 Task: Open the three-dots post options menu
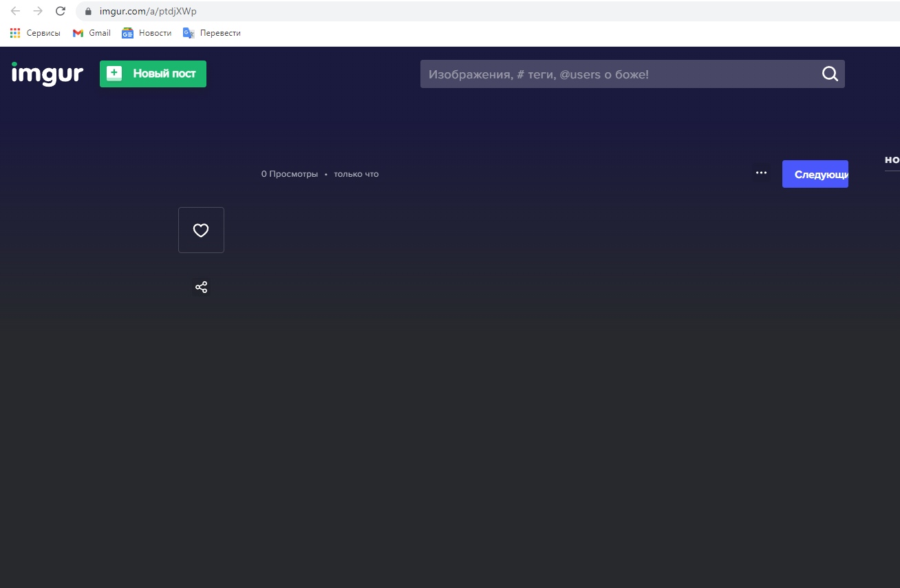tap(761, 173)
